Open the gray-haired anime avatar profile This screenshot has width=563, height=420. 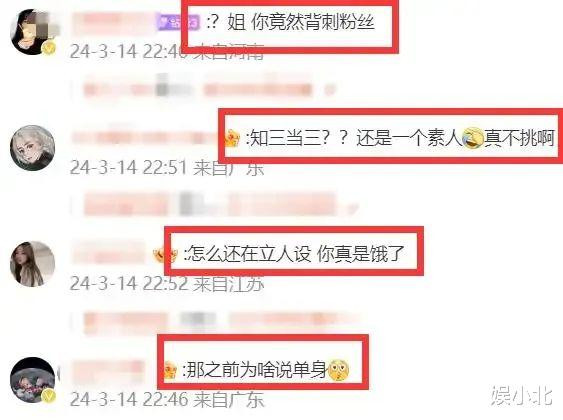point(32,148)
